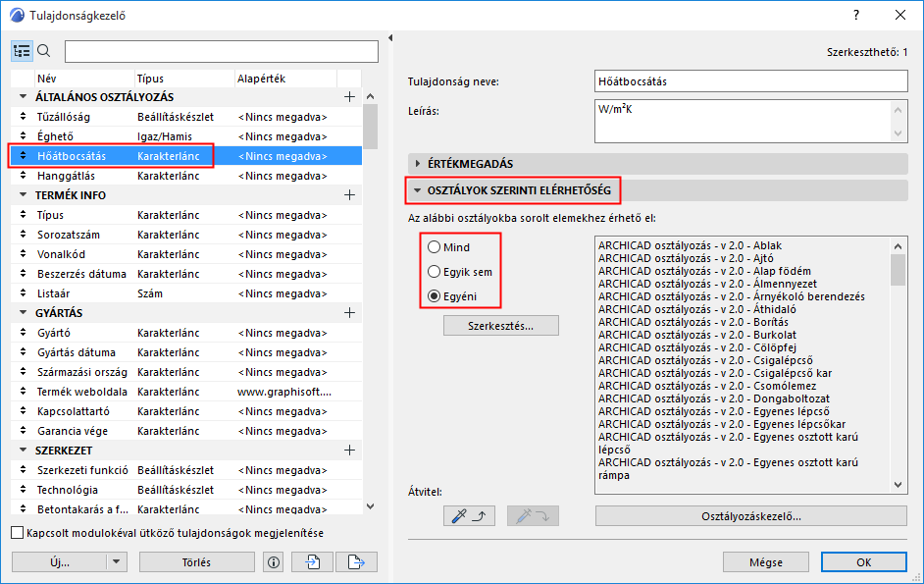The width and height of the screenshot is (924, 584).
Task: Add property to ÁLTALÁNOS OSZTÁLYOZÁS with plus
Action: (x=349, y=97)
